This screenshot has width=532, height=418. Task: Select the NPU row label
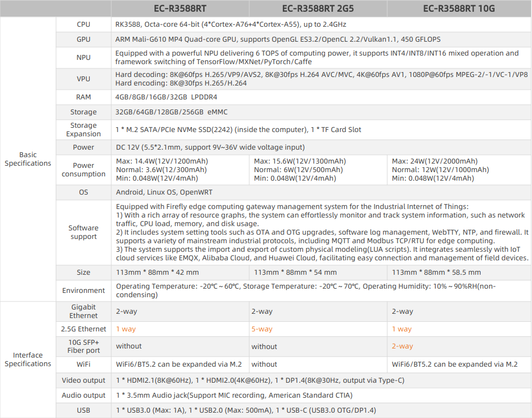[x=83, y=57]
